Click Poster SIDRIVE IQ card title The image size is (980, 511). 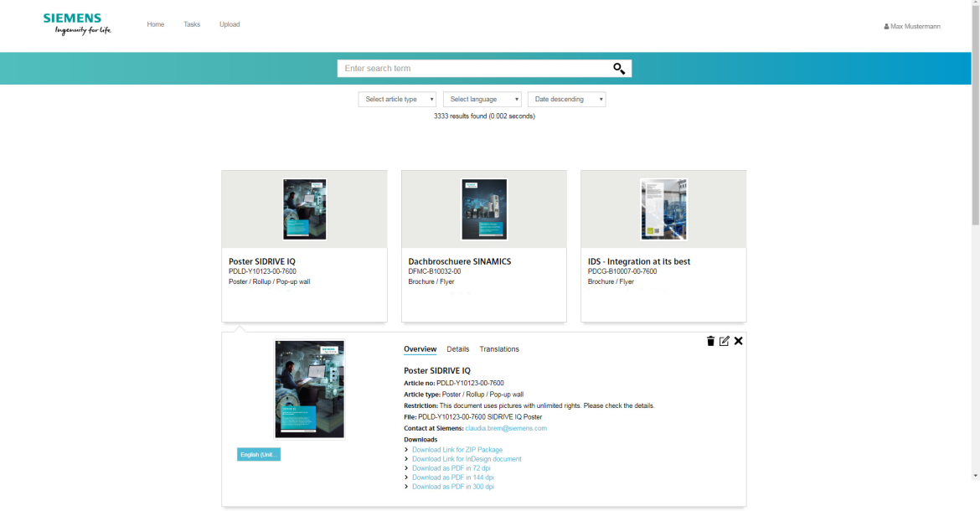coord(262,261)
